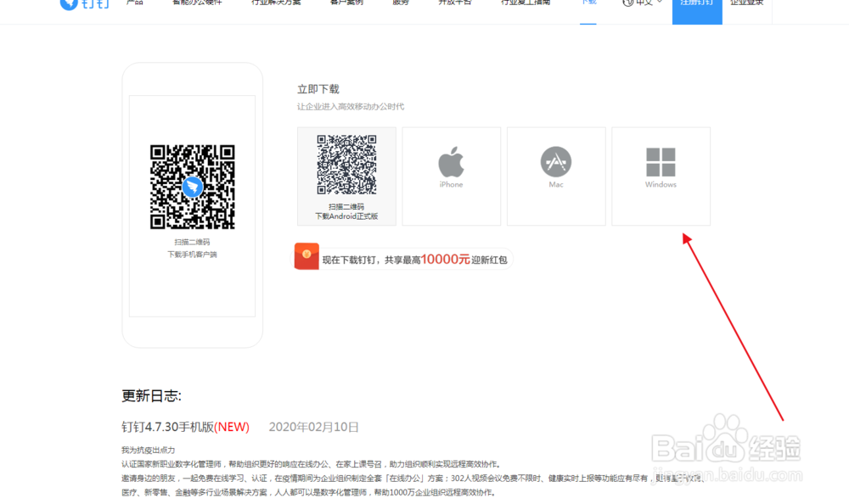Open the 服务 navigation item
Screen dimensions: 849x504
[x=401, y=3]
